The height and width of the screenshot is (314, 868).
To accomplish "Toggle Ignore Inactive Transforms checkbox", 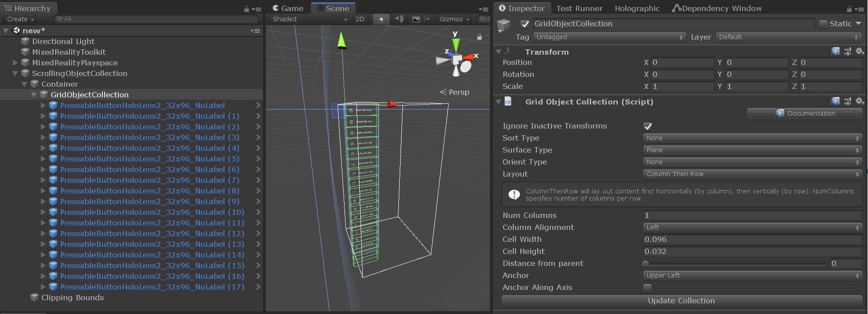I will (648, 126).
